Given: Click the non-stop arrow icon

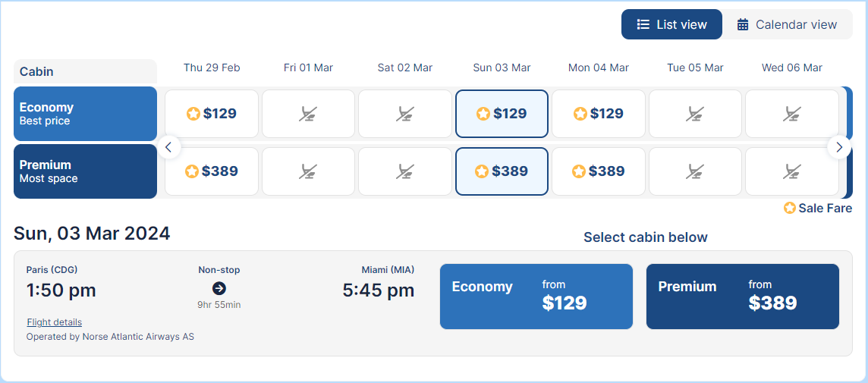Looking at the screenshot, I should click(219, 288).
